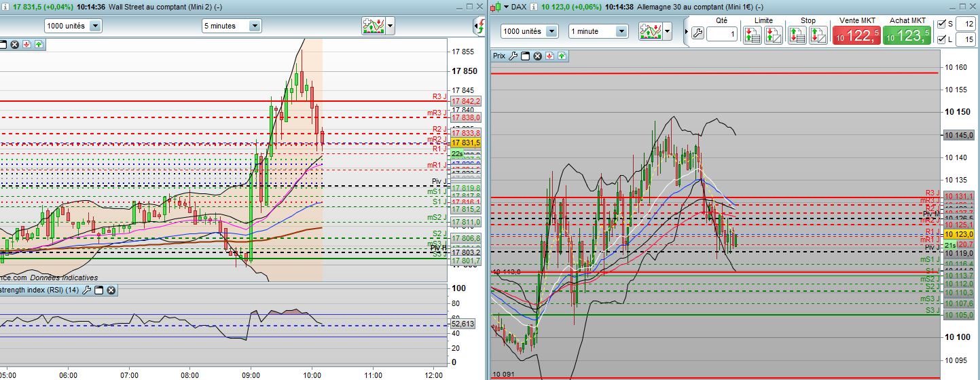Click the 09:00 time axis label

click(x=251, y=375)
